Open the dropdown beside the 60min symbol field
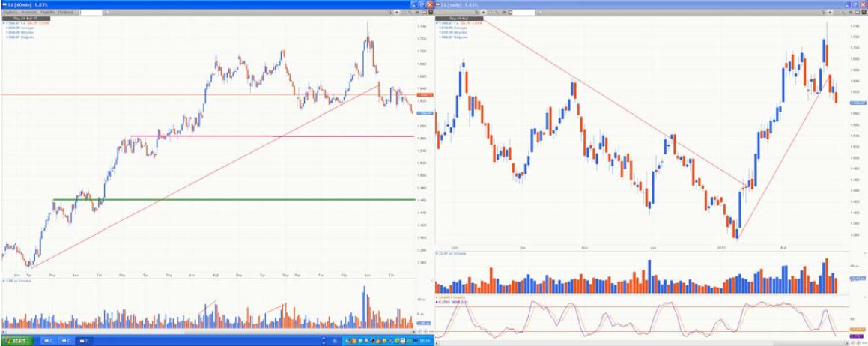 click(x=106, y=13)
